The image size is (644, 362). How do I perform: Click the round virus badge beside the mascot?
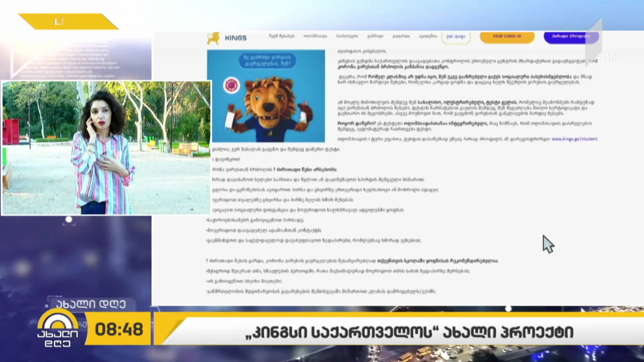pyautogui.click(x=231, y=85)
